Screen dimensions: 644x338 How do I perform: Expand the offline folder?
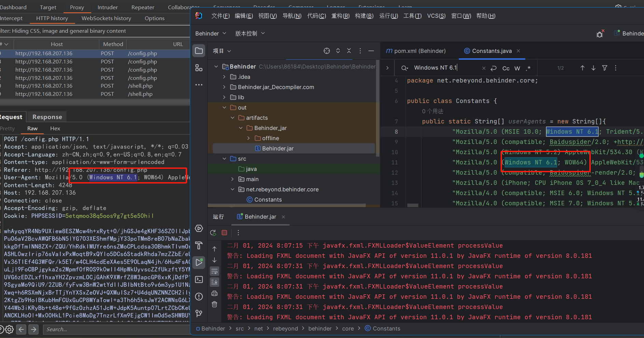249,138
